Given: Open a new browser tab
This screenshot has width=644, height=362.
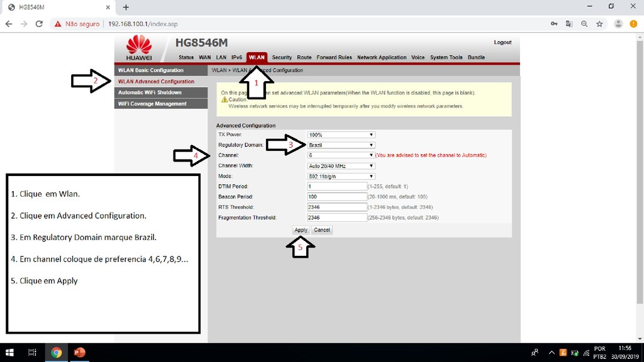Looking at the screenshot, I should (x=126, y=8).
